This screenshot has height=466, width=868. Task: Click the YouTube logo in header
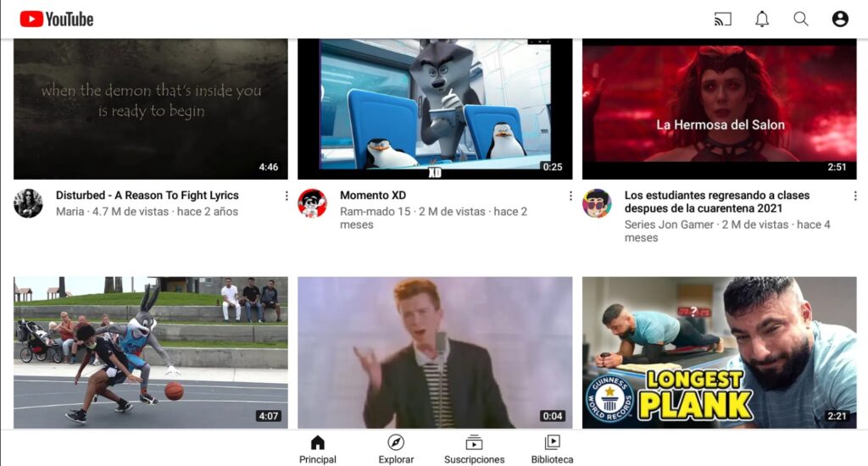point(57,19)
